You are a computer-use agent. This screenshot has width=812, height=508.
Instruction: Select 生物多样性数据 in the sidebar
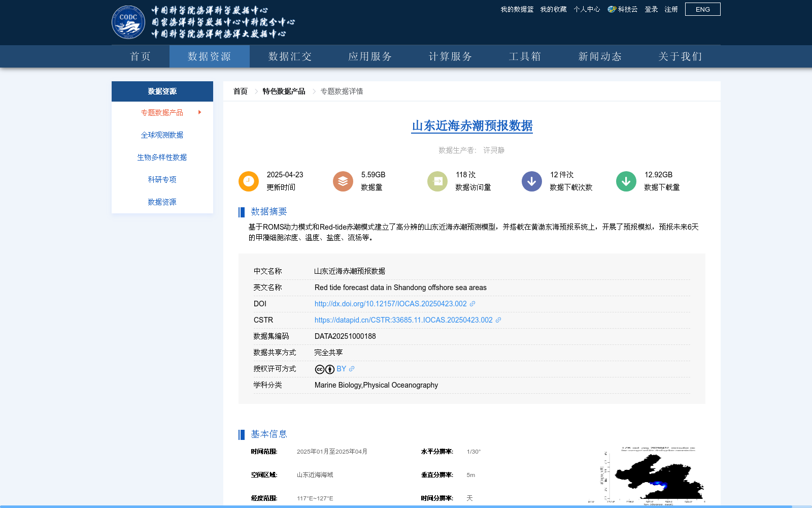point(162,157)
